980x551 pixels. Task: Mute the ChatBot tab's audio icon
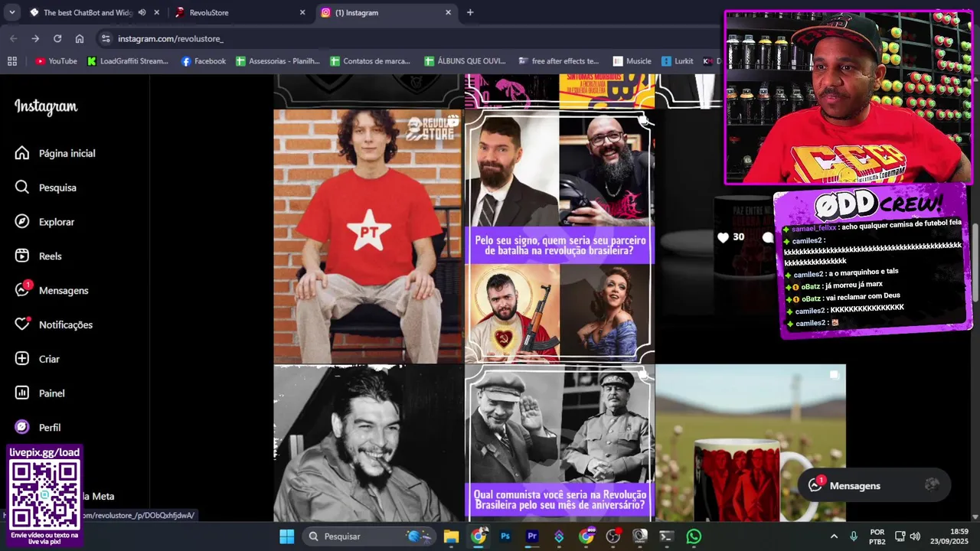[142, 12]
